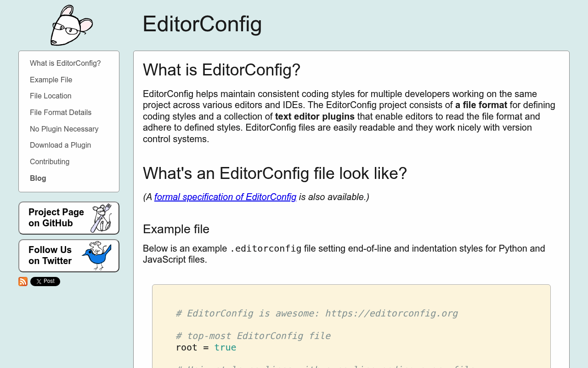Click the 'root = true' code line

pos(206,347)
